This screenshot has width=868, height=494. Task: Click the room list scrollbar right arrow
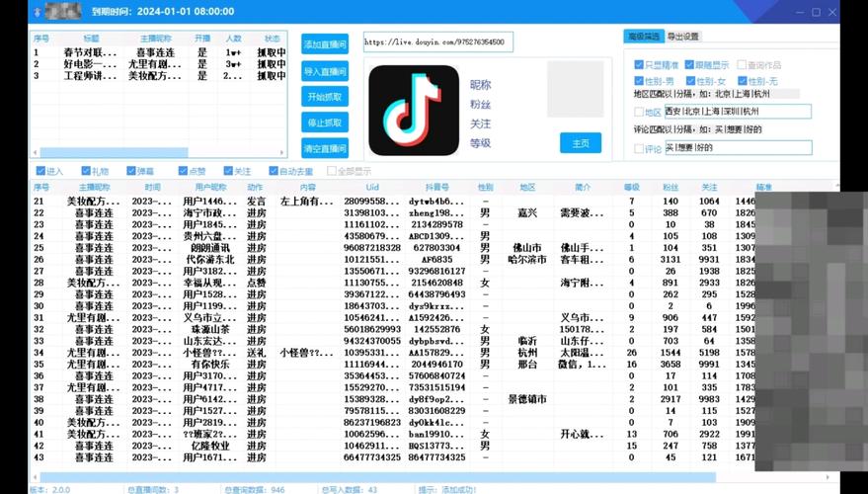tap(281, 152)
